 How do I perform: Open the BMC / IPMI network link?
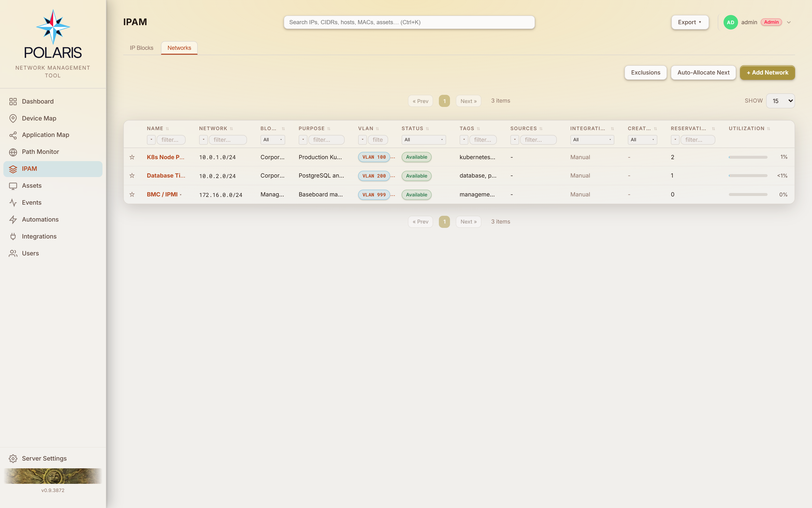coord(162,194)
